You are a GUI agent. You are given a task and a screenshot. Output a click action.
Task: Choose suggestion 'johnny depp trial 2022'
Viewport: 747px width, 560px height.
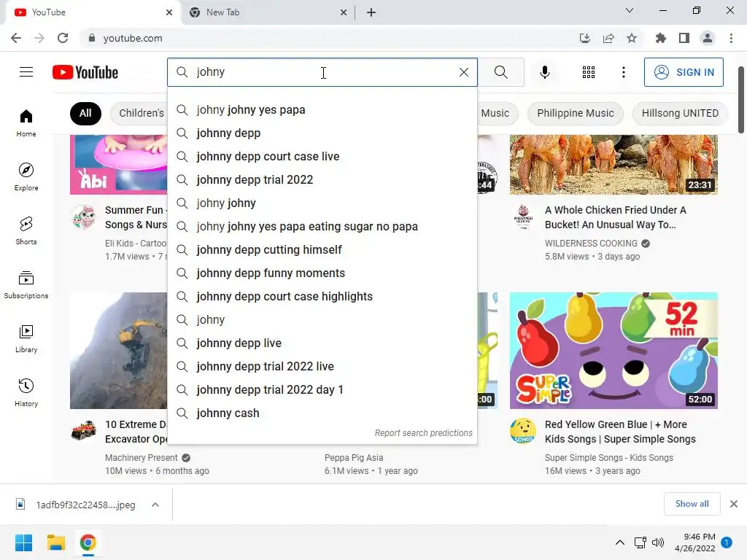[x=322, y=180]
